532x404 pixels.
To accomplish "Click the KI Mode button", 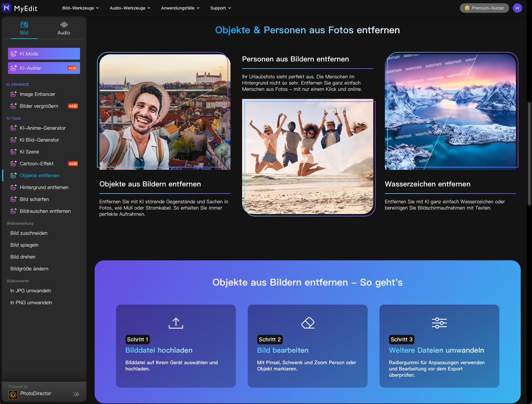I will pyautogui.click(x=44, y=54).
